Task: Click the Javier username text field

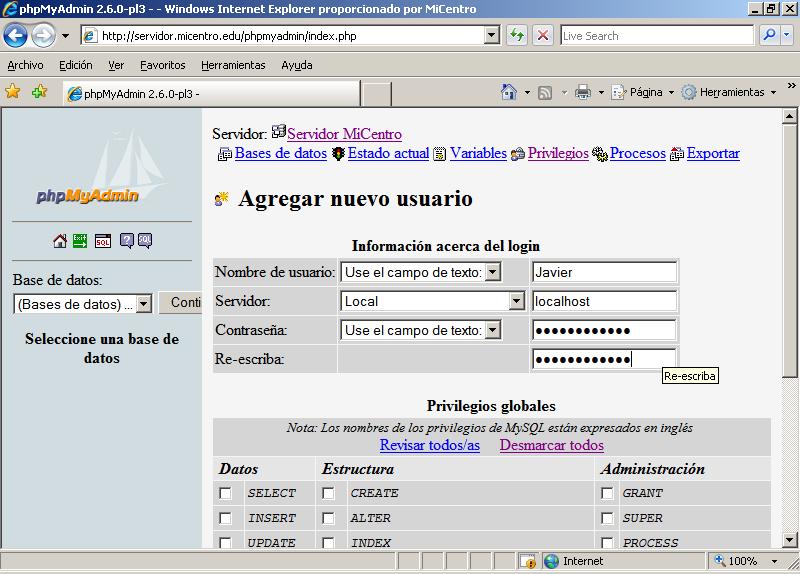Action: (604, 272)
